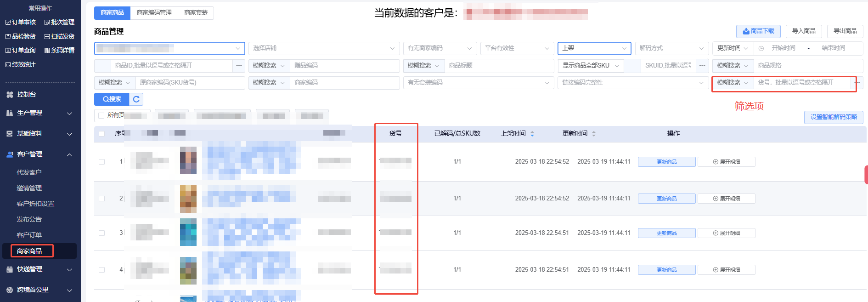Viewport: 868px width, 302px height.
Task: Open 发布公告 in sidebar
Action: [29, 219]
